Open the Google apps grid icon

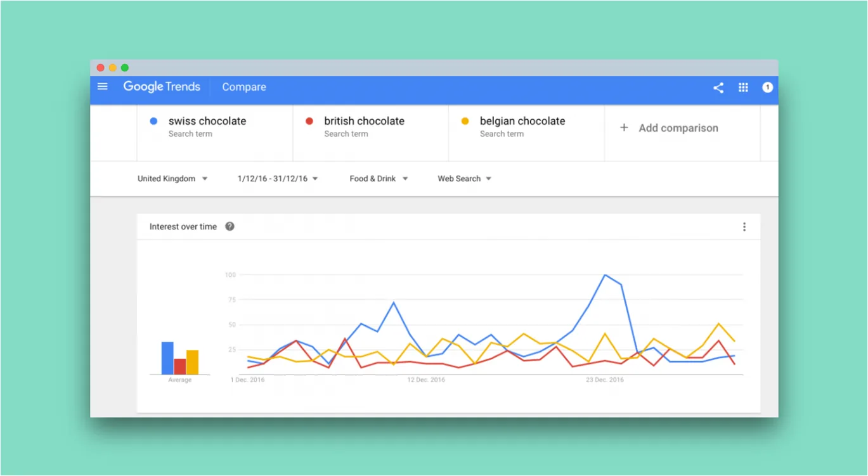743,87
